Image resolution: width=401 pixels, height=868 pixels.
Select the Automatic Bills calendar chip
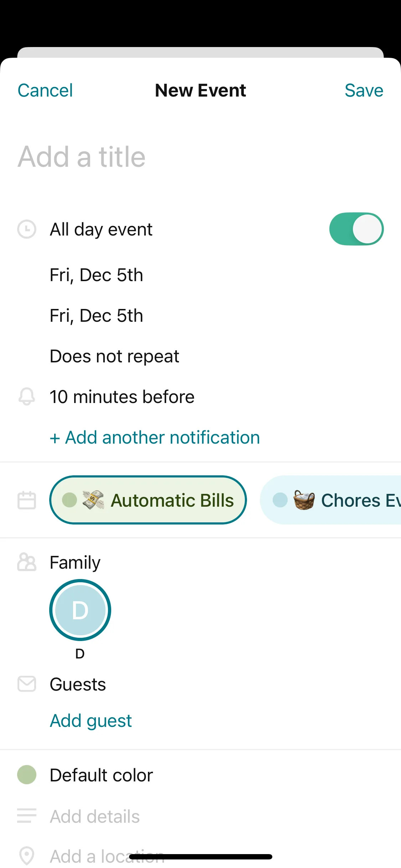[148, 500]
